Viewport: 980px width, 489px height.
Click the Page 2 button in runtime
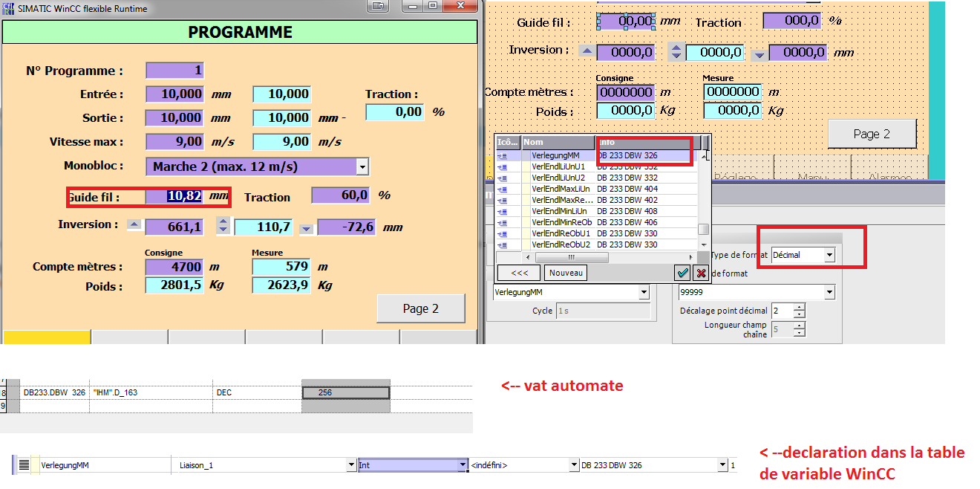pyautogui.click(x=420, y=308)
